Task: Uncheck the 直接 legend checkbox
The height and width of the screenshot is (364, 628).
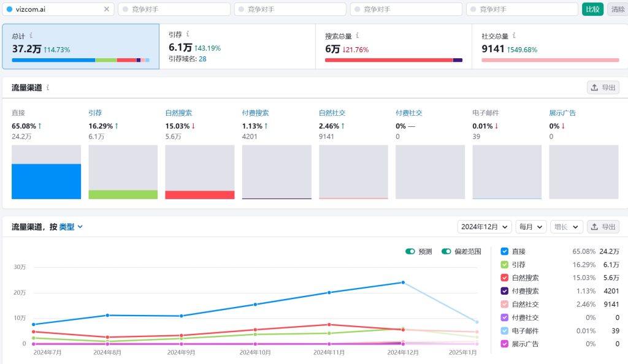Action: coord(504,251)
